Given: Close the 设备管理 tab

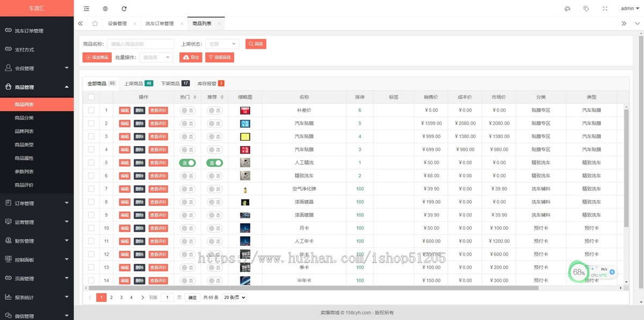Looking at the screenshot, I should (135, 24).
